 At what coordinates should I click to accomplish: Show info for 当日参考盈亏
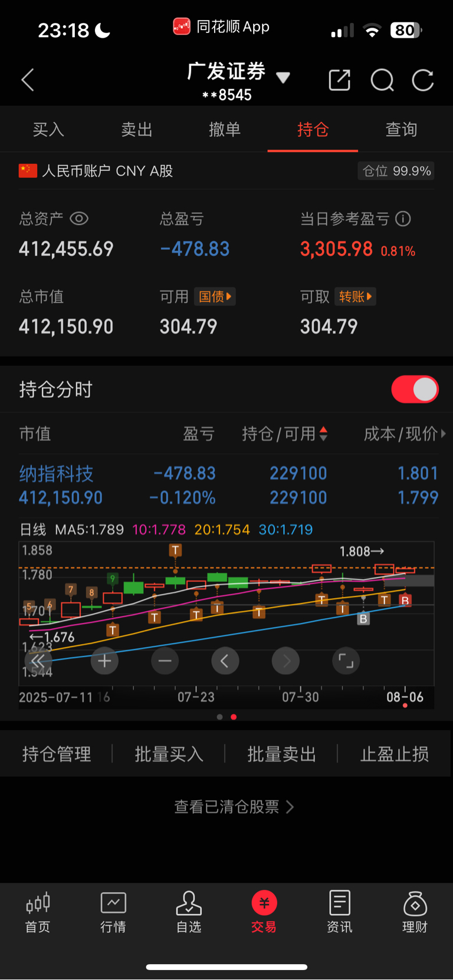[x=403, y=219]
